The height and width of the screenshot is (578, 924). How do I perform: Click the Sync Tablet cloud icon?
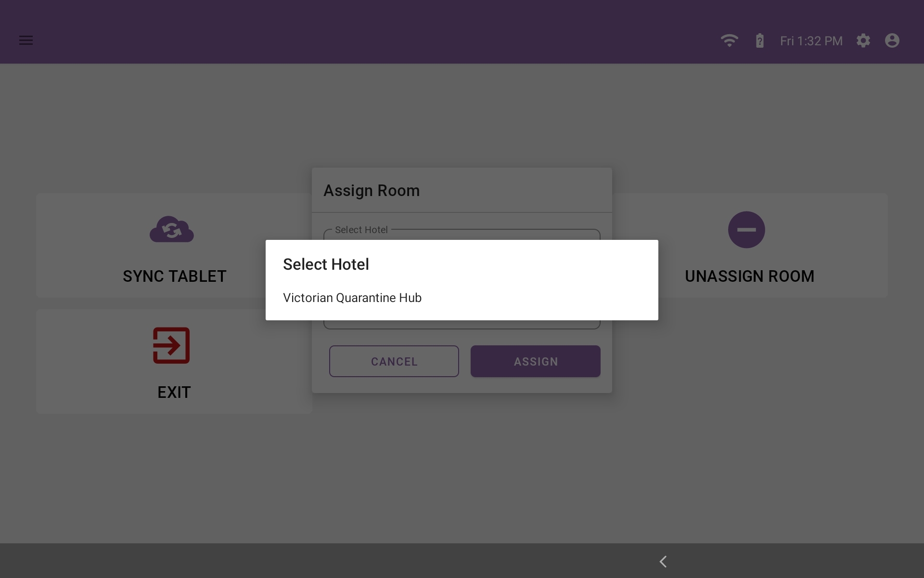(x=171, y=230)
